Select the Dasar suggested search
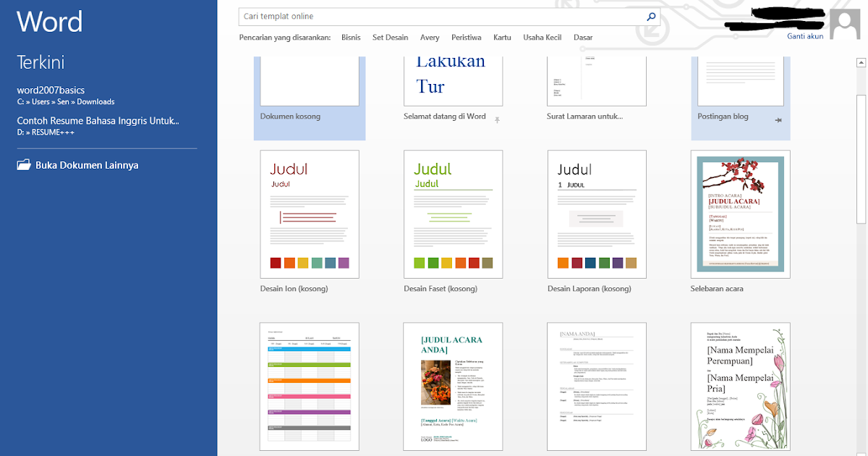868x456 pixels. point(583,38)
